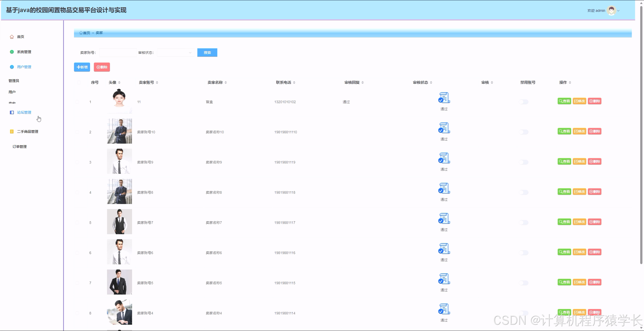The height and width of the screenshot is (331, 644).
Task: Click the audit status icon for seller 11
Action: (444, 98)
